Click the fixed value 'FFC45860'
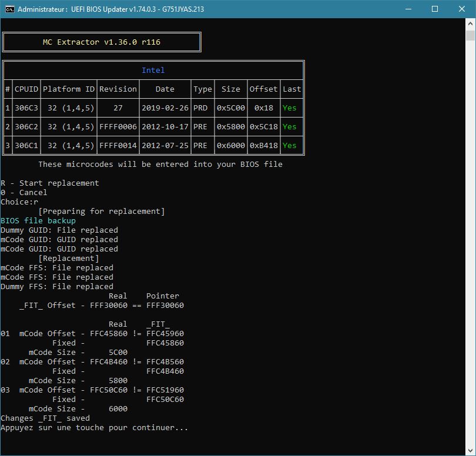 tap(165, 343)
